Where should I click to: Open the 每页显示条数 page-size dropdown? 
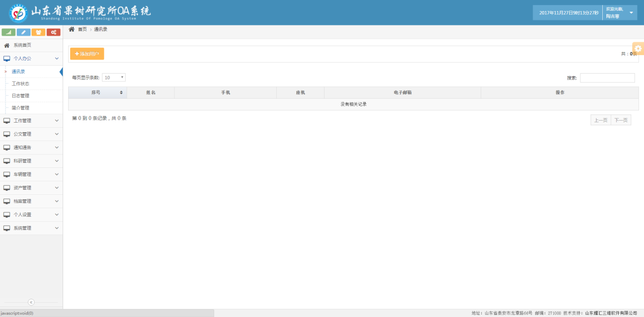pyautogui.click(x=113, y=77)
